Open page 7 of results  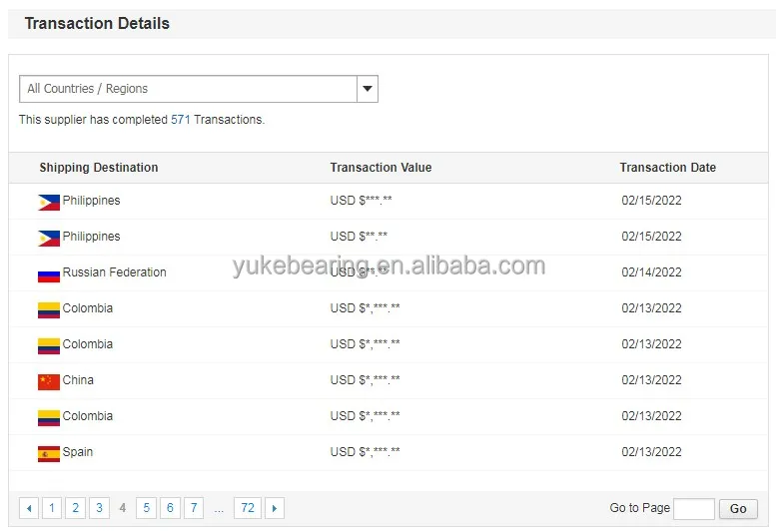[x=194, y=509]
